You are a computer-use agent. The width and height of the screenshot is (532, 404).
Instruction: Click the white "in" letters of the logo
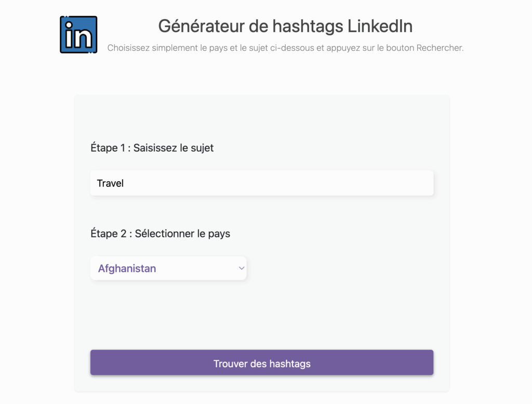[x=78, y=37]
